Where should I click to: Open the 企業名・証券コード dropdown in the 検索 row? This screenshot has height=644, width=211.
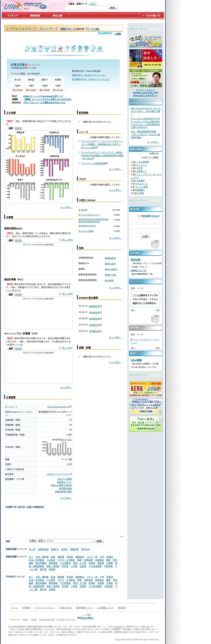[40, 541]
